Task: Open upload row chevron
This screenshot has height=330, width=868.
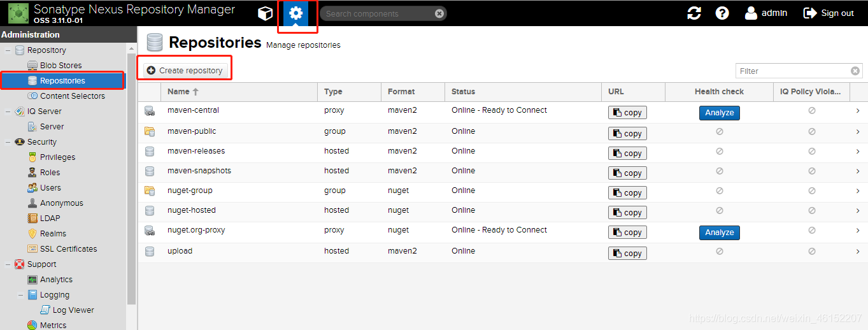Action: (x=858, y=252)
